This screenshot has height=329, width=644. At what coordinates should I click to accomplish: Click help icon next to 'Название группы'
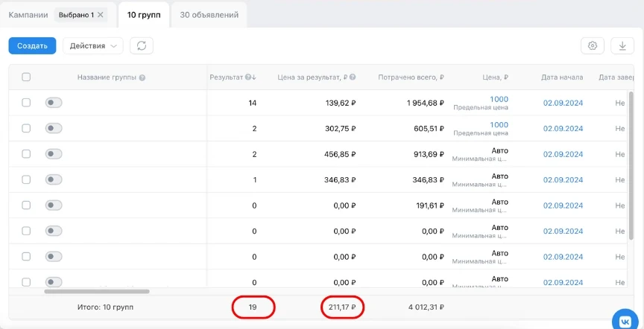tap(142, 77)
